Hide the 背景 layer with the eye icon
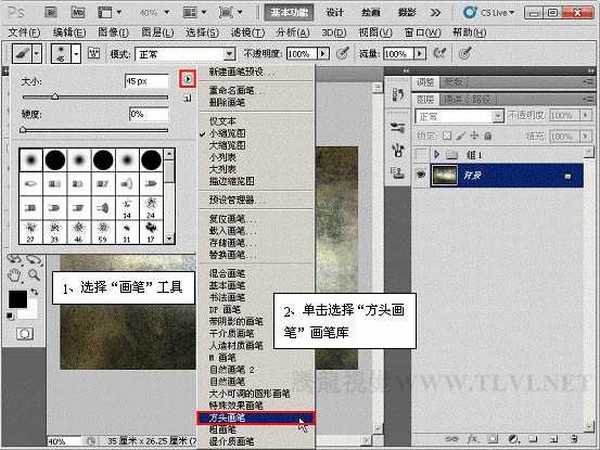 click(420, 176)
